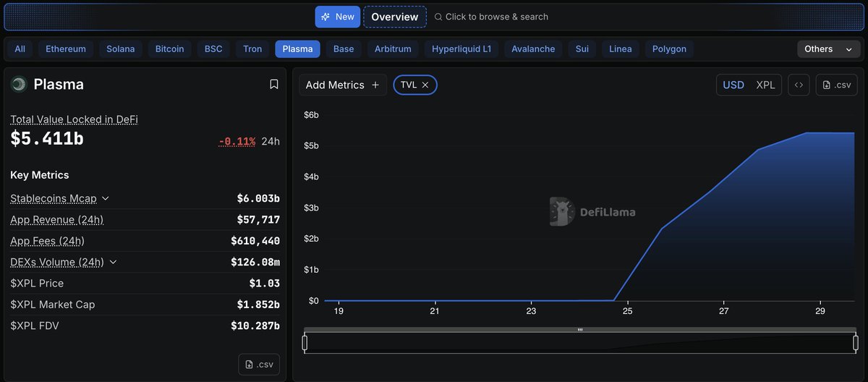Click Add Metrics plus button

(x=343, y=85)
